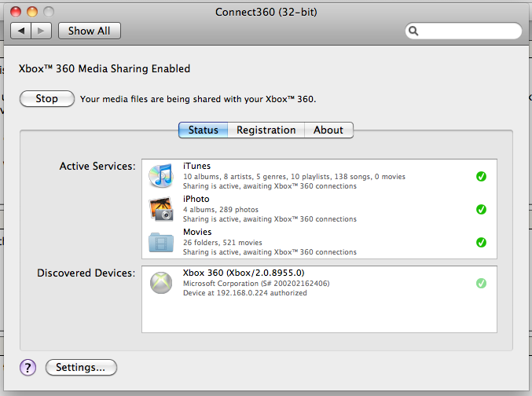Screen dimensions: 532x396
Task: Minimize window with the yellow button
Action: [32, 12]
